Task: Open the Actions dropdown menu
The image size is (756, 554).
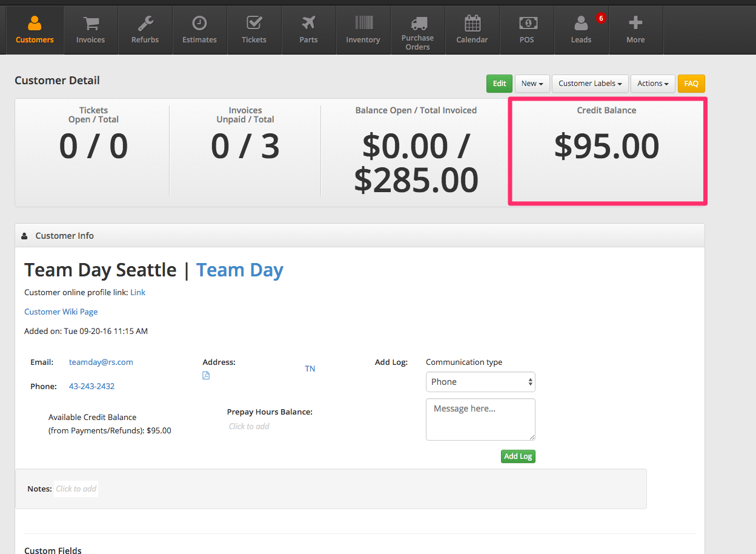Action: (x=652, y=84)
